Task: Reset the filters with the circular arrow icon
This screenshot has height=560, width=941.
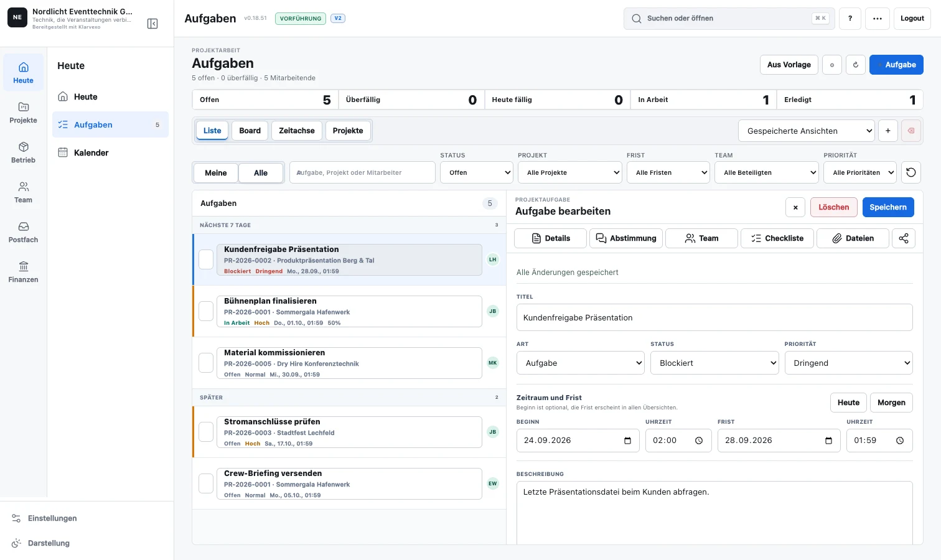Action: point(911,172)
